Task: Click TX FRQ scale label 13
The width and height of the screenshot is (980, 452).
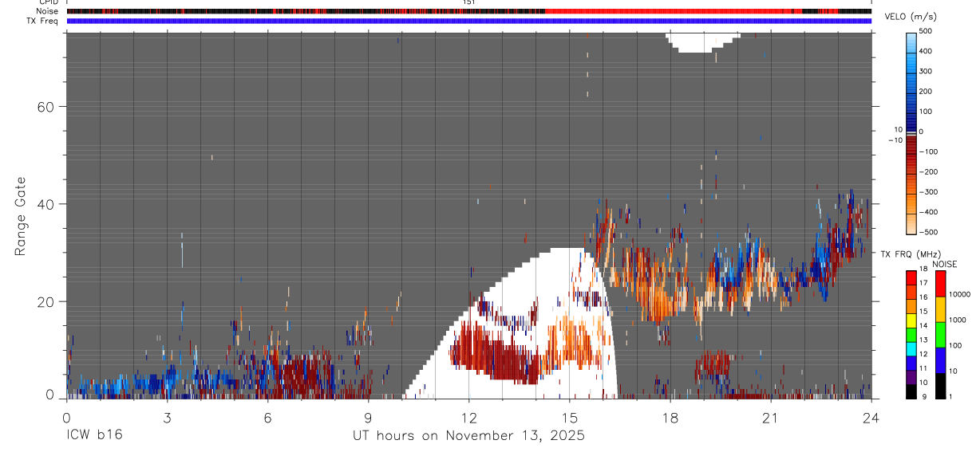Action: [x=923, y=340]
